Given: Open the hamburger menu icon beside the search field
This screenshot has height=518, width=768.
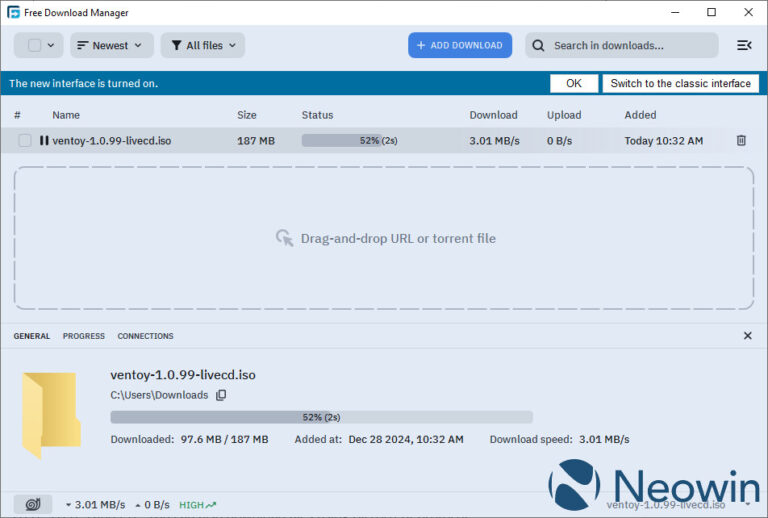Looking at the screenshot, I should 744,46.
